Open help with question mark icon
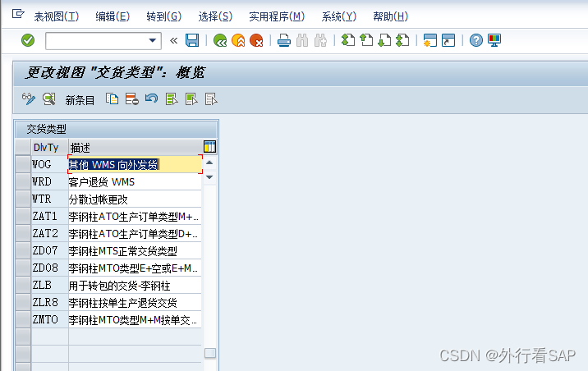 [x=475, y=40]
